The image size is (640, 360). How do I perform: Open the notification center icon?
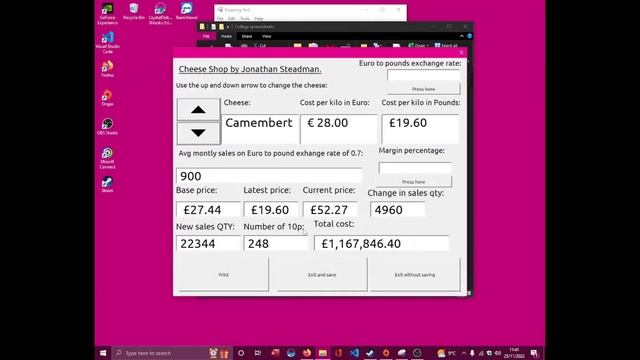tap(534, 353)
